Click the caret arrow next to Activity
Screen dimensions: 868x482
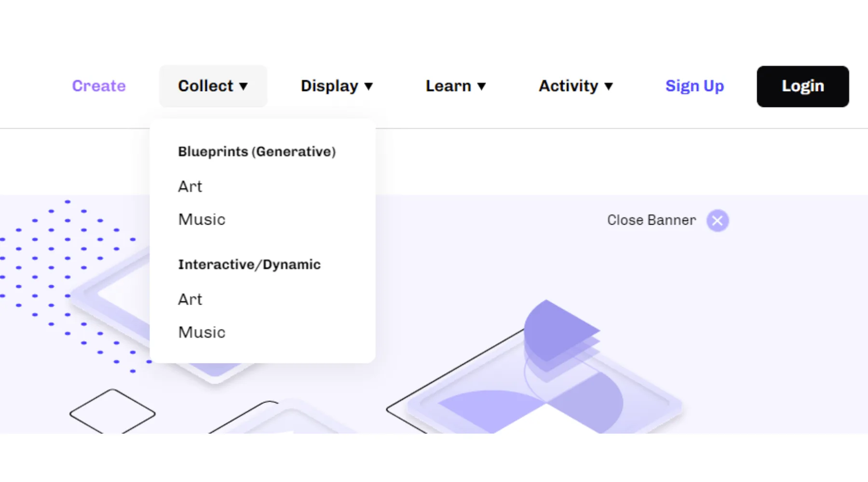(x=609, y=86)
